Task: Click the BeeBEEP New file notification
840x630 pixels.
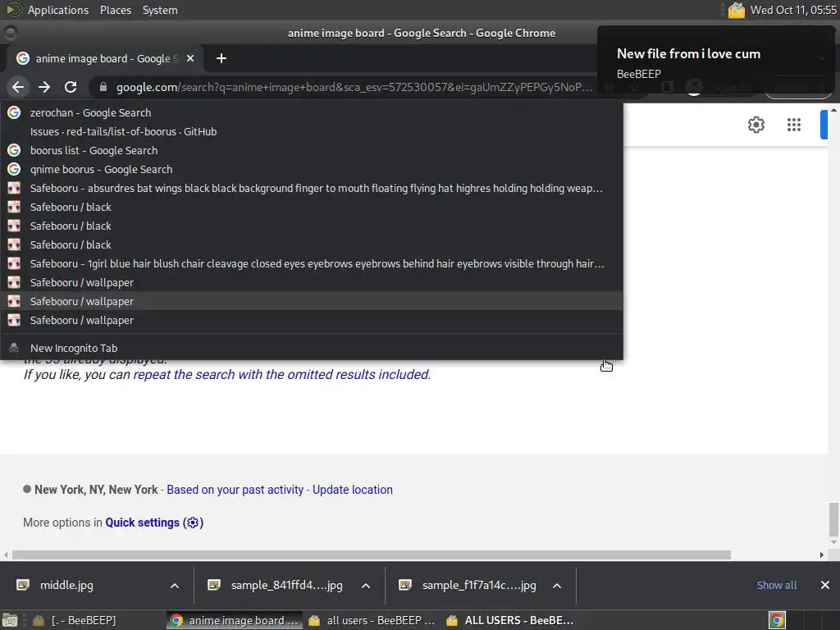Action: [715, 60]
